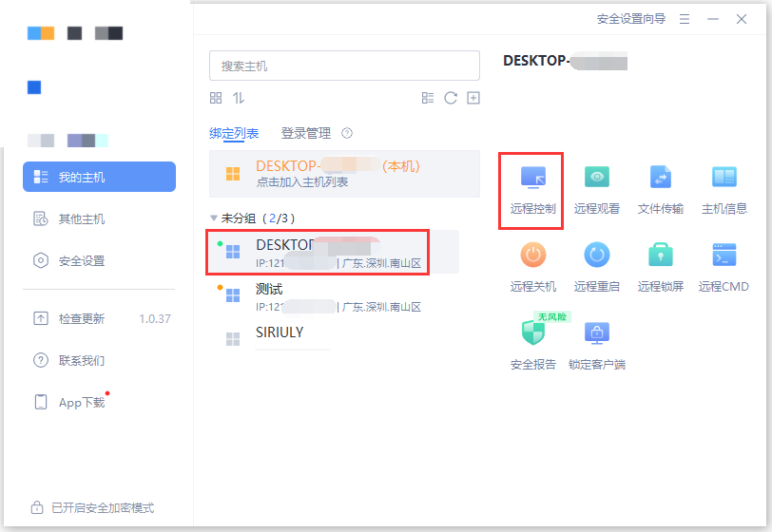Trigger 远程关机 remote shutdown
Image resolution: width=772 pixels, height=532 pixels.
[x=532, y=267]
